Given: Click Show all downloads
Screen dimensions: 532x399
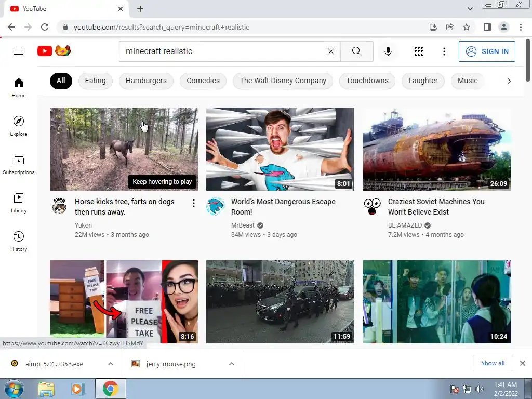Looking at the screenshot, I should 493,363.
